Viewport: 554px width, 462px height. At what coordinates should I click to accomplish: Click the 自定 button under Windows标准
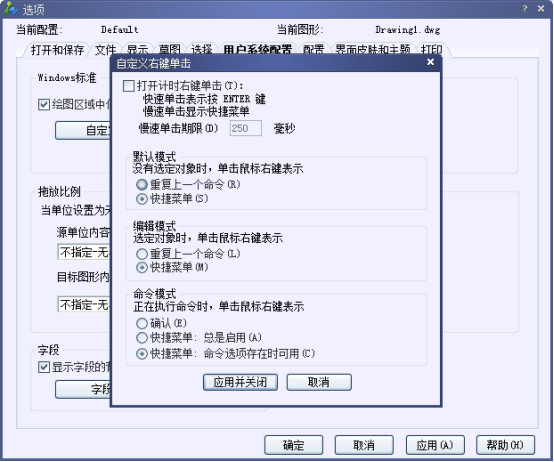(83, 131)
